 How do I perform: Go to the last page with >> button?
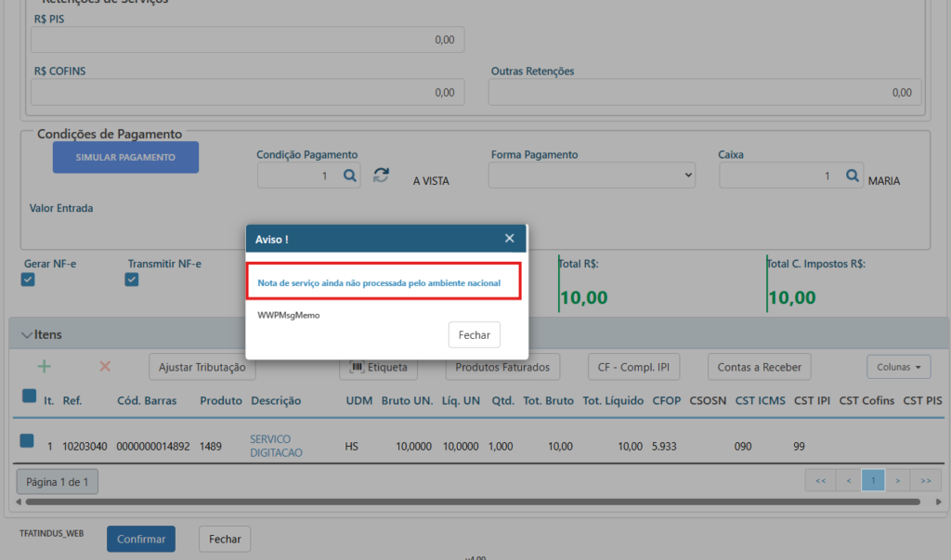pos(926,481)
